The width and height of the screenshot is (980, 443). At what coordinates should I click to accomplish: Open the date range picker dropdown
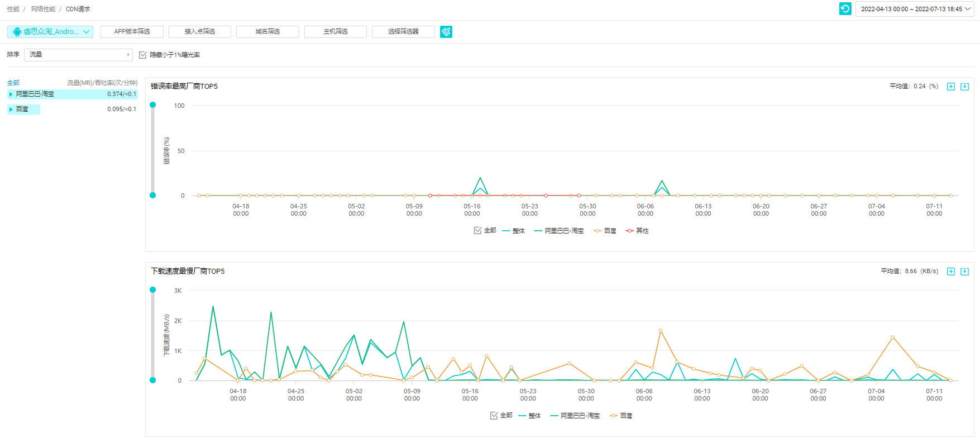914,9
